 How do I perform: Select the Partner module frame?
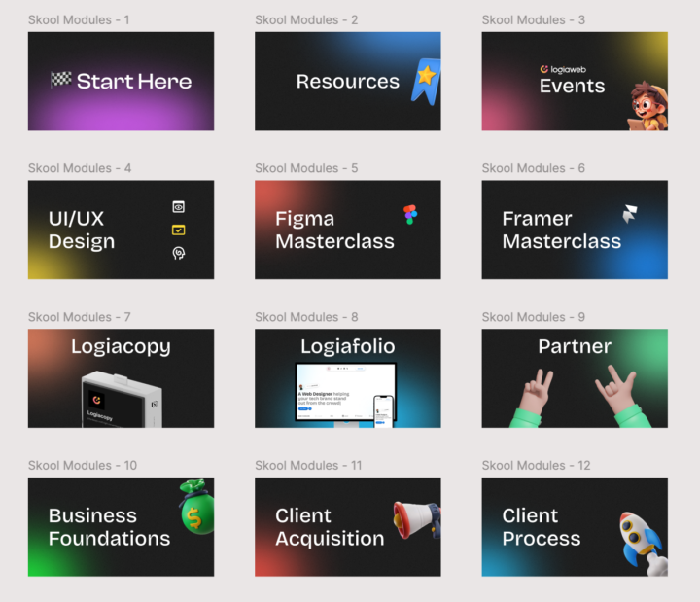[575, 378]
